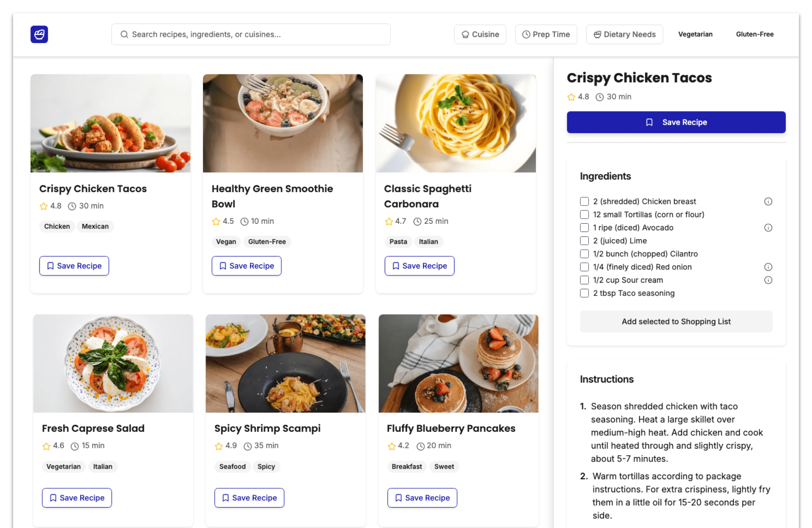812x528 pixels.
Task: Click the info icon next to Avocado
Action: coord(768,228)
